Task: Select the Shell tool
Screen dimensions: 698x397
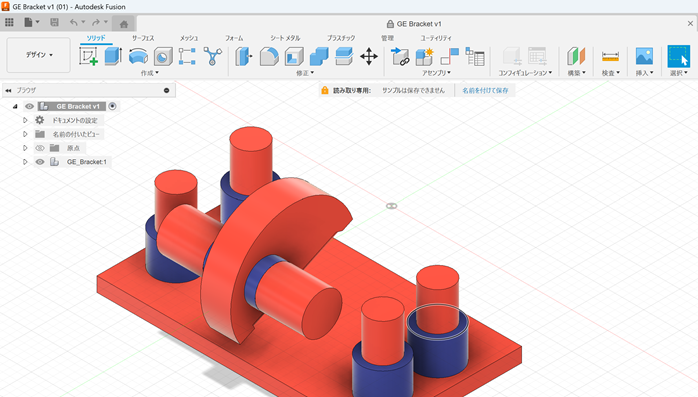Action: [x=294, y=57]
